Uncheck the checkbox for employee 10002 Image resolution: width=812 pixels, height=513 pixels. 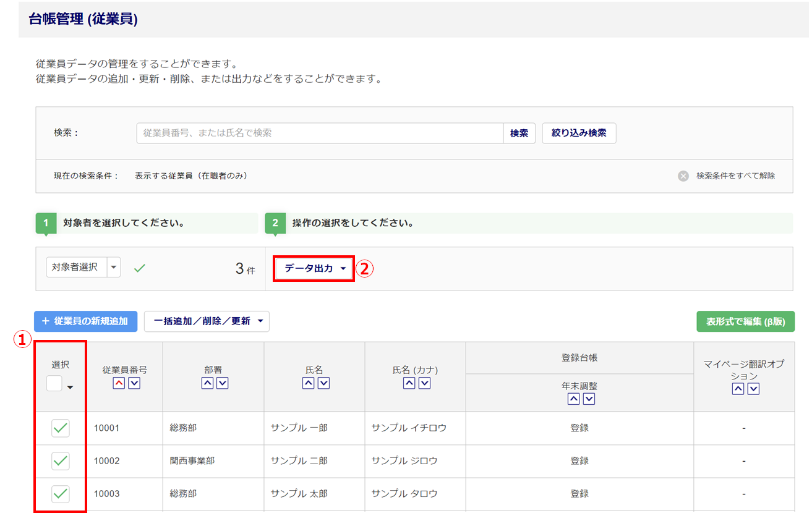pyautogui.click(x=60, y=460)
